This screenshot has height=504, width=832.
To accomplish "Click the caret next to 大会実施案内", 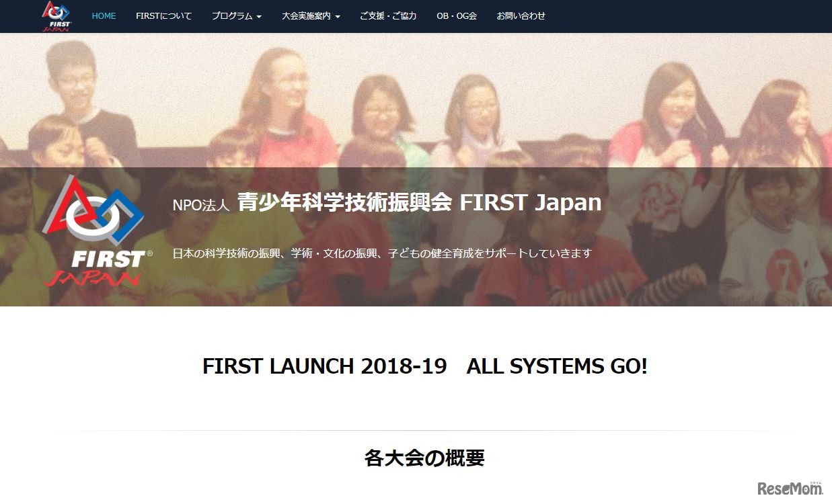I will [337, 17].
